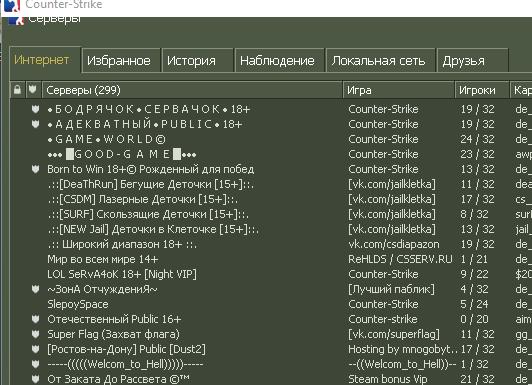The height and width of the screenshot is (385, 532).
Task: Select the ~ЗонА ОтчуждениЯ~ server
Action: (x=102, y=289)
